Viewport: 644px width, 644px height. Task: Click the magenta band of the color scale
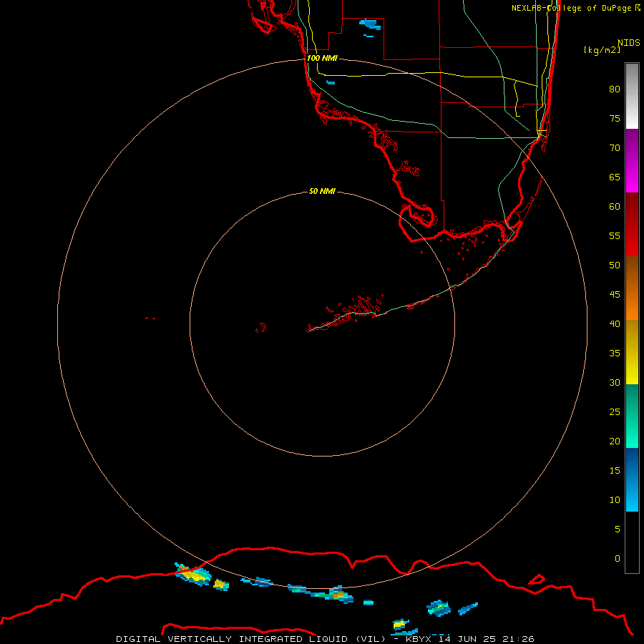632,161
